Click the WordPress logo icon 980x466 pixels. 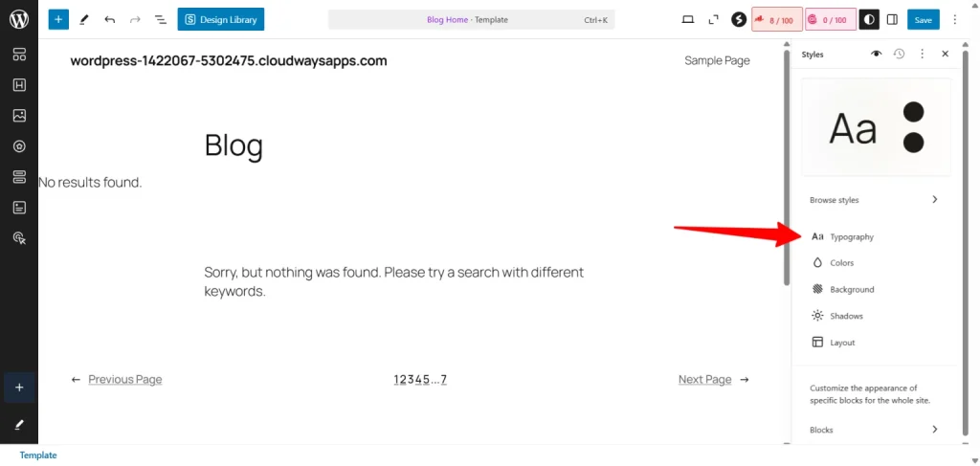click(19, 19)
